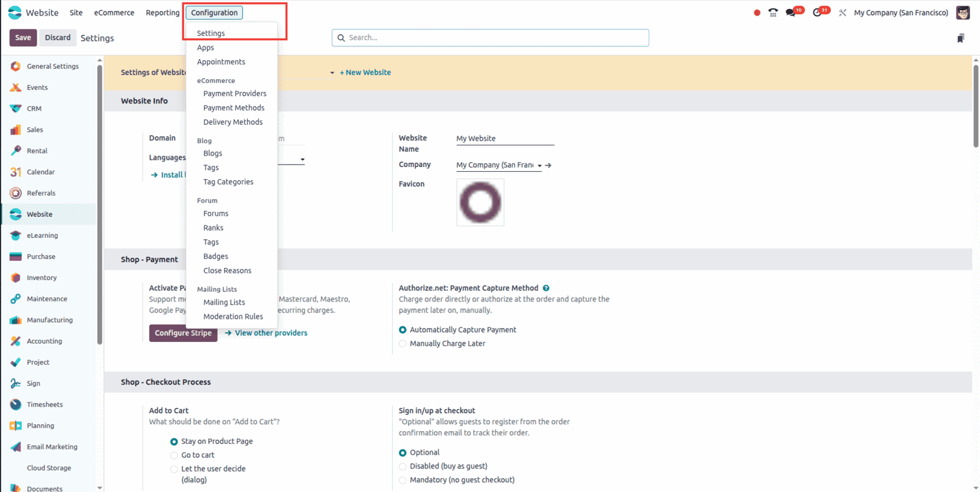Open the Languages dropdown arrow

(x=302, y=160)
